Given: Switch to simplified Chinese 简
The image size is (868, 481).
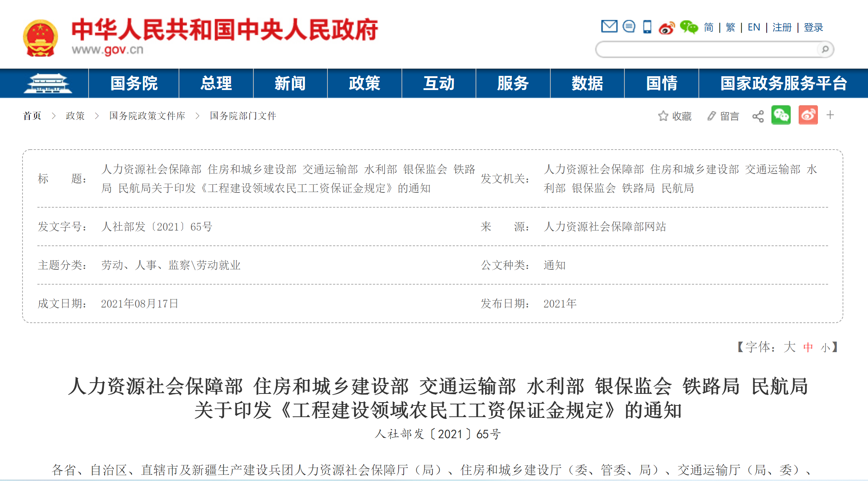Looking at the screenshot, I should (709, 27).
